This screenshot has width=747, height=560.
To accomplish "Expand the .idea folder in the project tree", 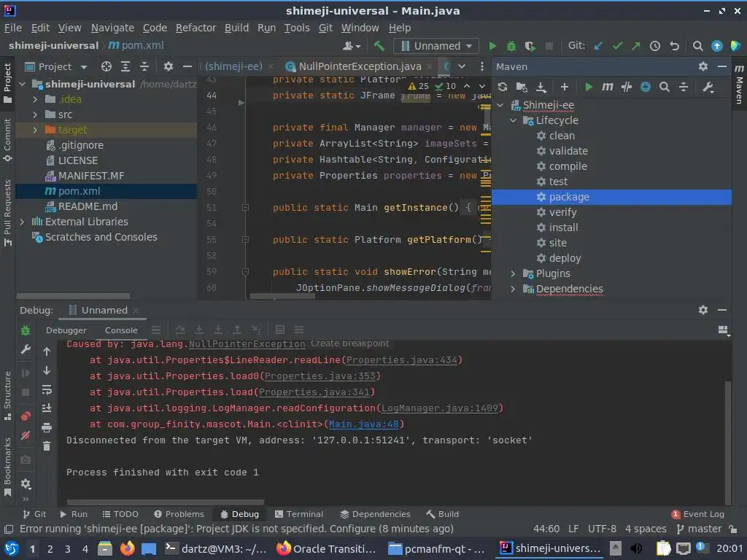I will click(35, 99).
